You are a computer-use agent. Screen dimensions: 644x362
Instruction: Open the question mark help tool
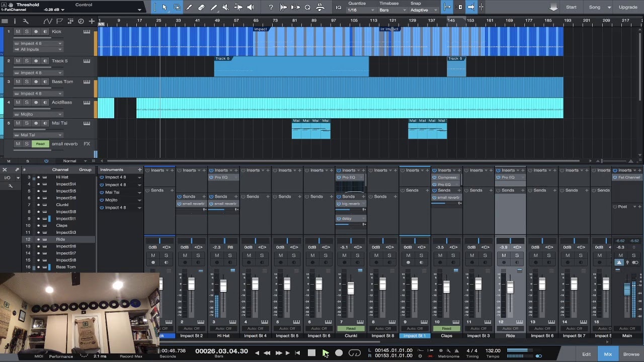[271, 7]
